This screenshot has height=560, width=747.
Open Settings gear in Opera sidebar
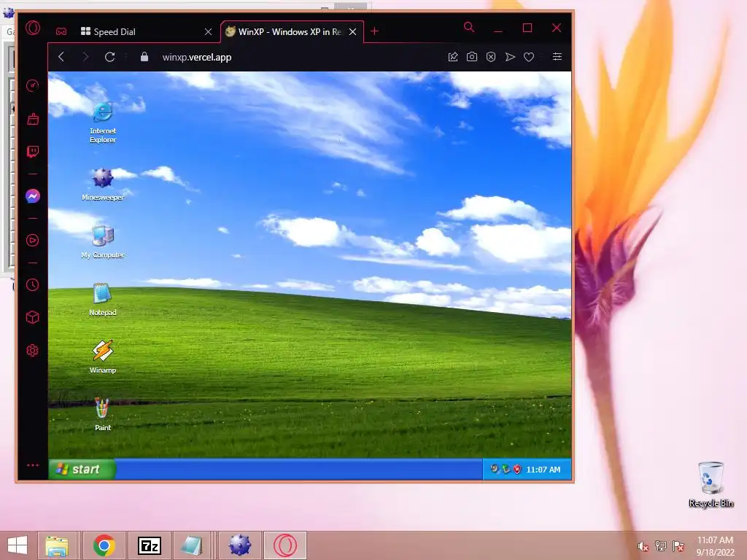(32, 351)
